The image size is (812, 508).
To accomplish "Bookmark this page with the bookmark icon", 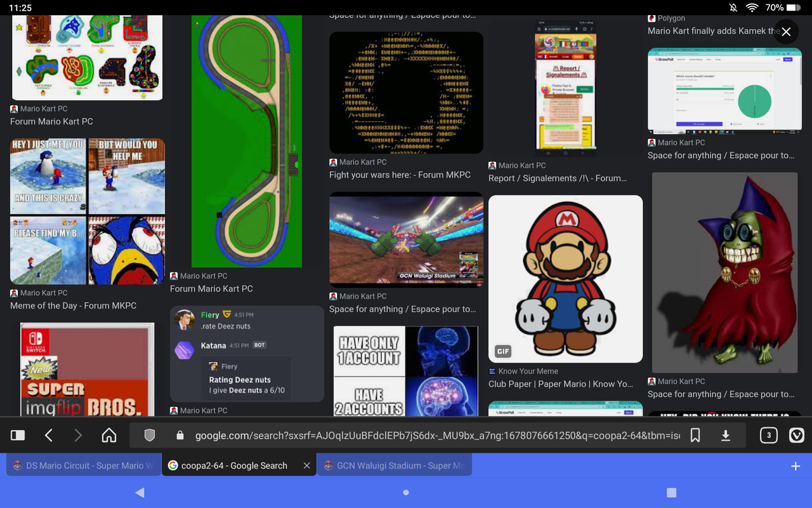I will [695, 435].
